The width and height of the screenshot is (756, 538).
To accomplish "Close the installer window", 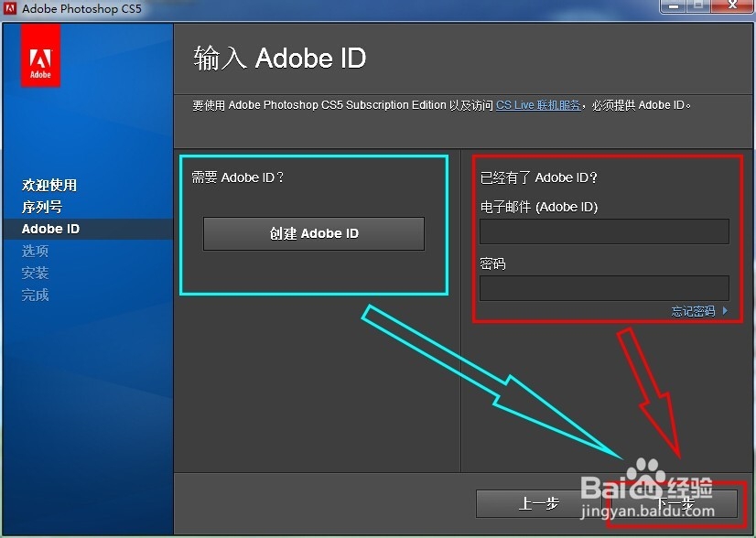I will tap(732, 7).
